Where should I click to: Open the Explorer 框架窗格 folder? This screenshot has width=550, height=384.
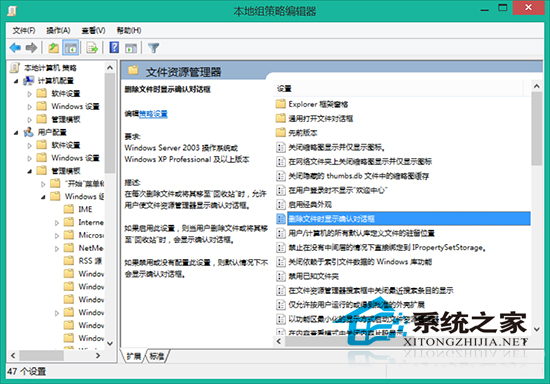(312, 104)
